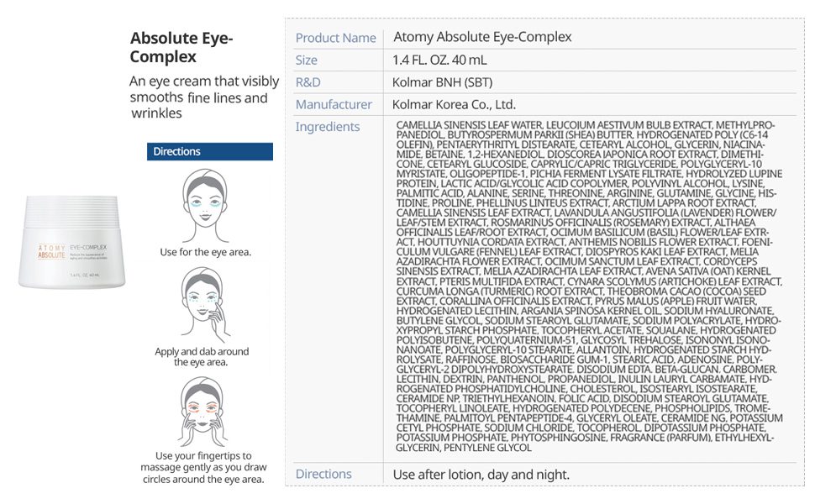The height and width of the screenshot is (504, 815).
Task: Select the 1.4 FL. OZ. 40 mL size value
Action: click(x=439, y=60)
